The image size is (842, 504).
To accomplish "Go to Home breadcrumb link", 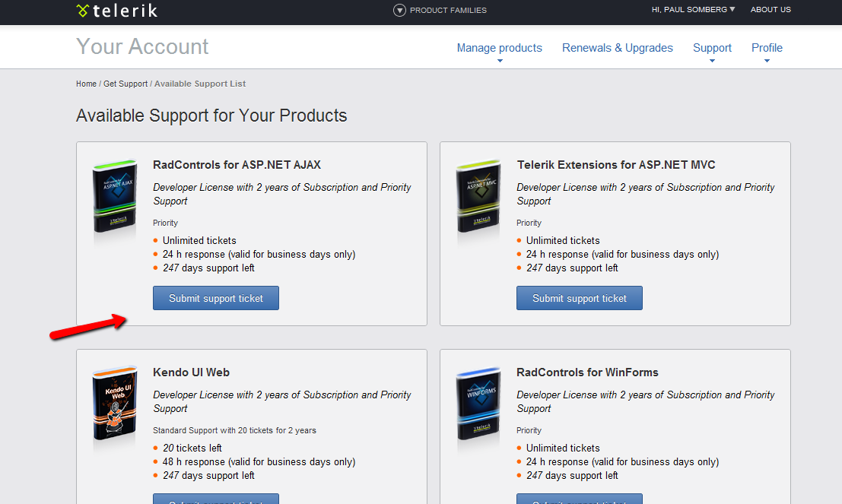I will click(x=86, y=84).
